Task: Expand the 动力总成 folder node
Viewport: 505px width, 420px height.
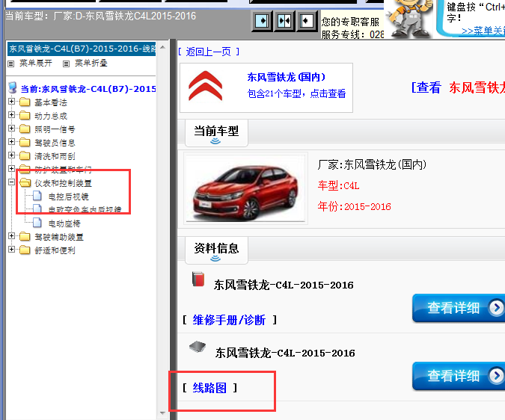Action: click(11, 115)
